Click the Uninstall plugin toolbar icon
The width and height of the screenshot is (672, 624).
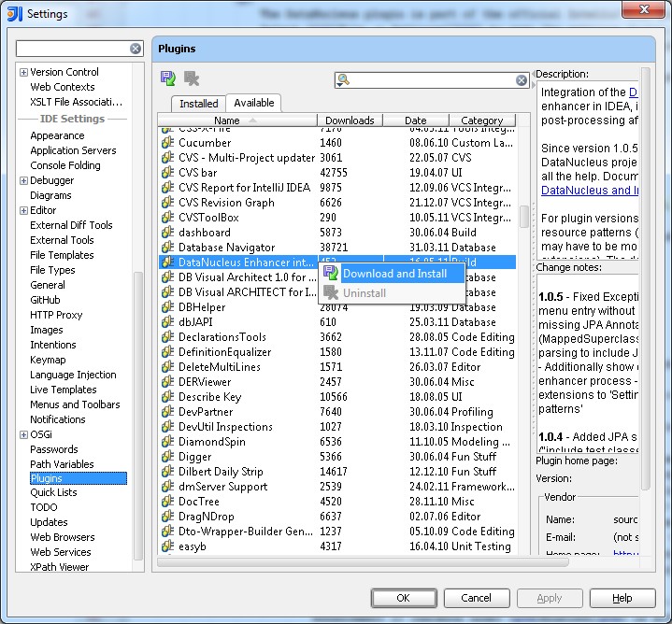[192, 78]
